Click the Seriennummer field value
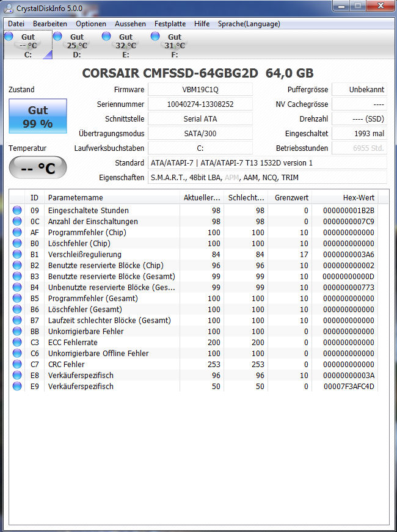This screenshot has height=532, width=397. 200,104
